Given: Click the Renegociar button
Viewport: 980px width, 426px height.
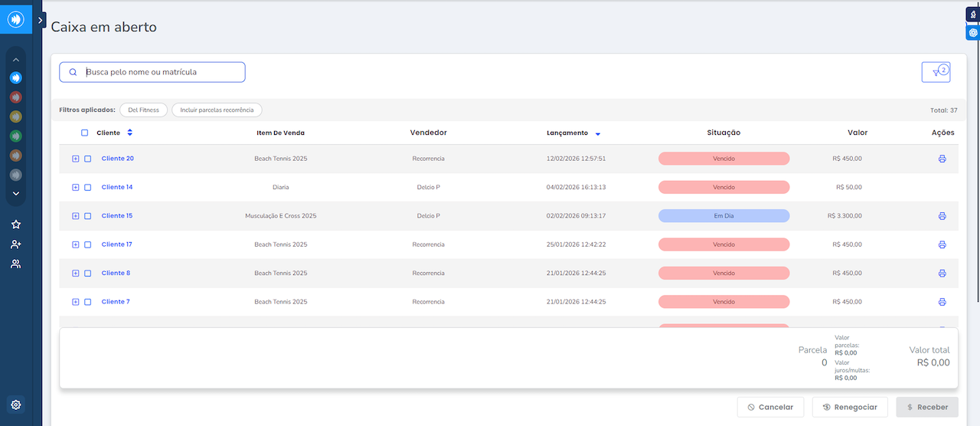Looking at the screenshot, I should click(850, 407).
